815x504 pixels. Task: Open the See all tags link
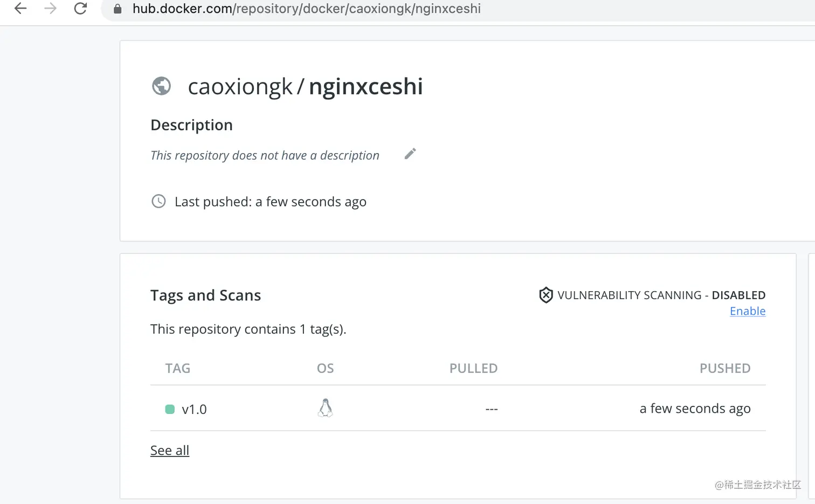[170, 450]
